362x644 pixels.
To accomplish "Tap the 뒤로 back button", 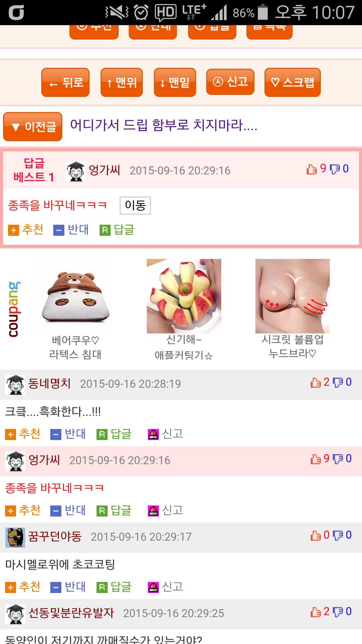I will 65,83.
